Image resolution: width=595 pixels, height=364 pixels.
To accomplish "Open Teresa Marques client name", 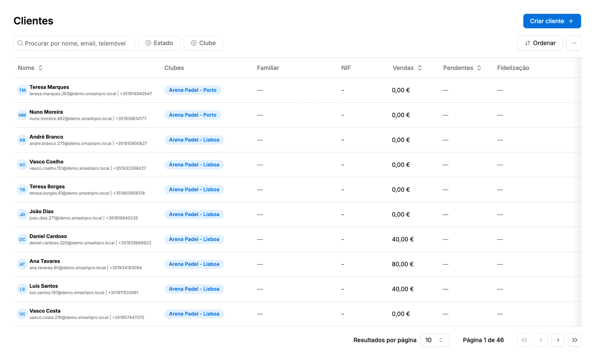I will [x=49, y=87].
